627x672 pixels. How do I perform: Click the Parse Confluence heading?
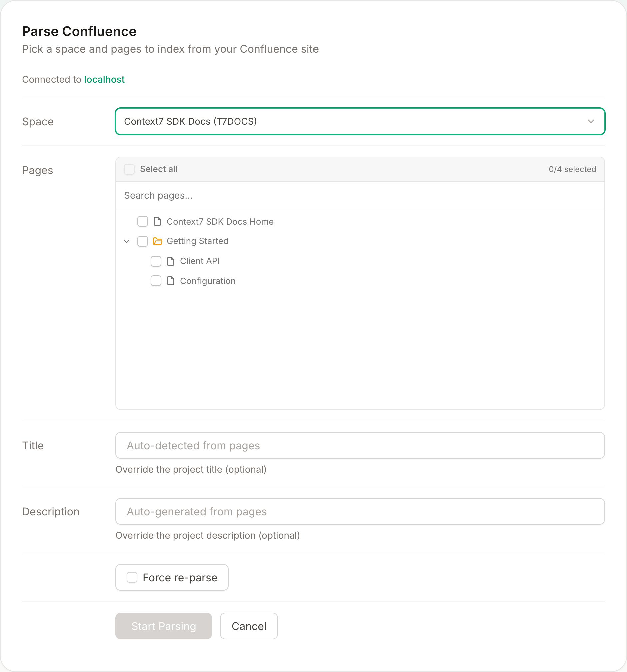click(79, 31)
